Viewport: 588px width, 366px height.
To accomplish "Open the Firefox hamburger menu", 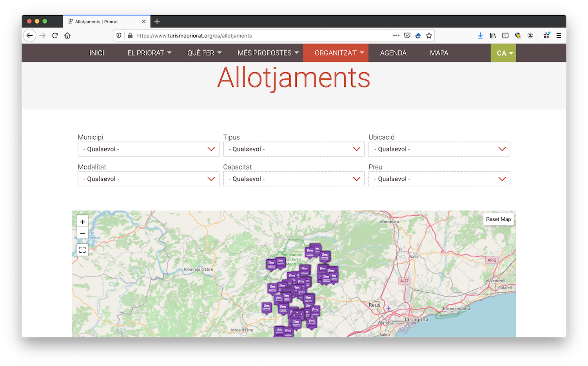I will tap(559, 36).
